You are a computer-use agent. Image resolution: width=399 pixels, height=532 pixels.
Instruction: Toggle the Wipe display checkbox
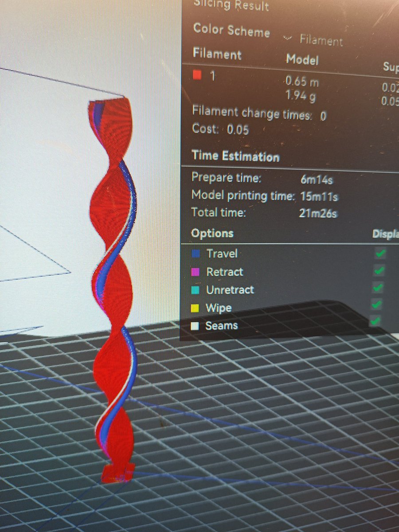(376, 304)
